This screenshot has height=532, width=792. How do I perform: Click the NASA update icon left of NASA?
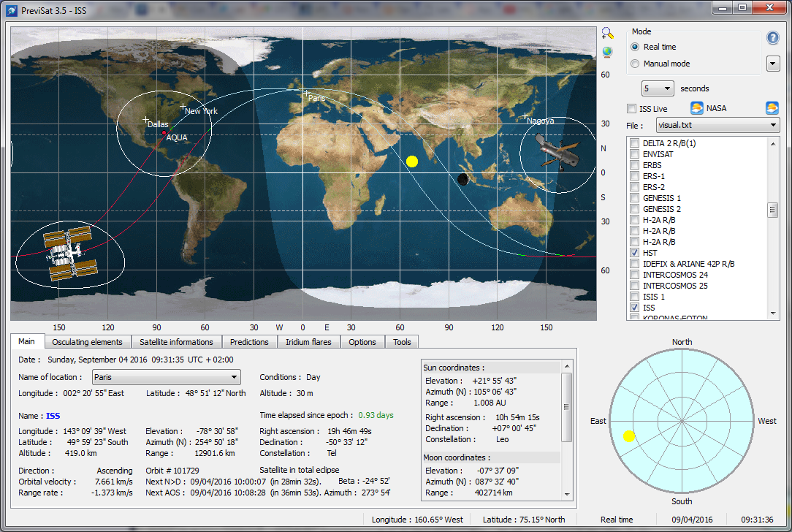[x=696, y=108]
